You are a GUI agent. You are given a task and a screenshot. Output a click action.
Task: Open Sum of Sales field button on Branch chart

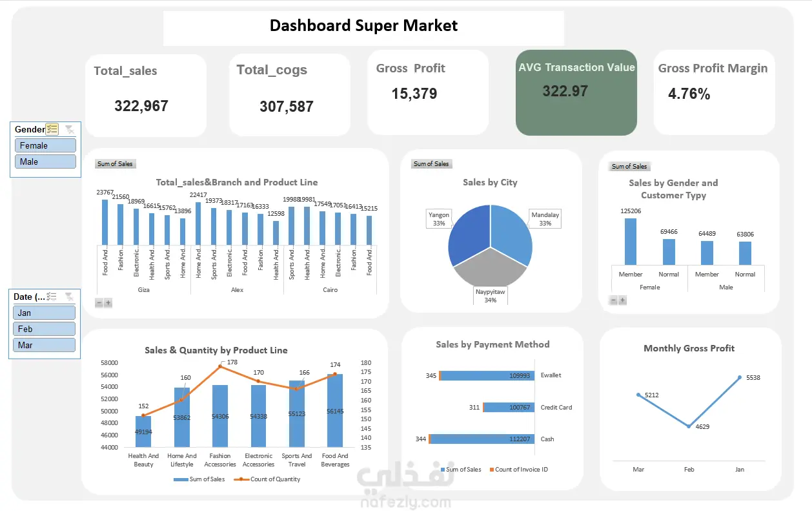pos(115,164)
